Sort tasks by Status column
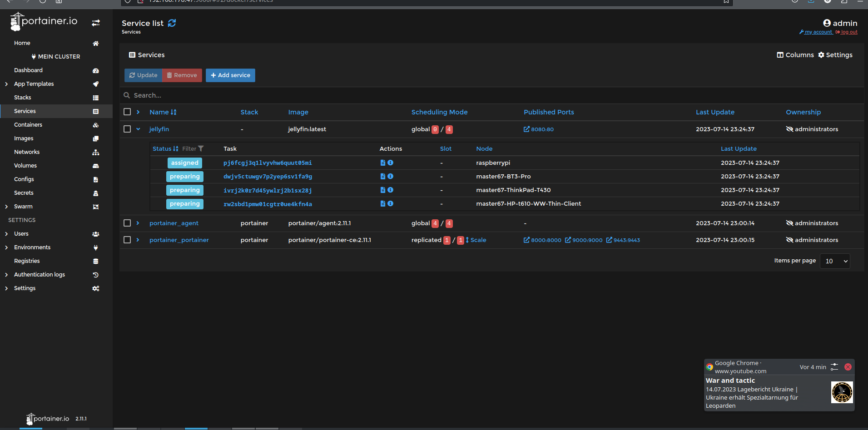Viewport: 868px width, 430px height. [x=165, y=148]
